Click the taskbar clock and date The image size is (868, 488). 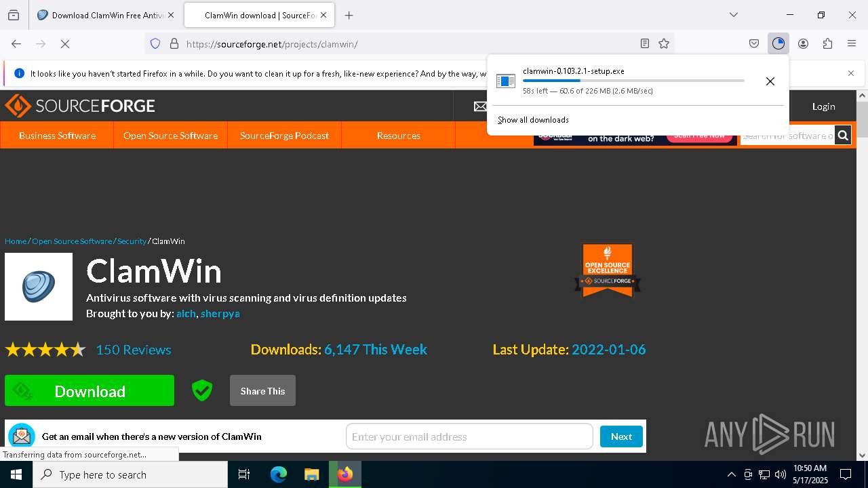click(810, 474)
